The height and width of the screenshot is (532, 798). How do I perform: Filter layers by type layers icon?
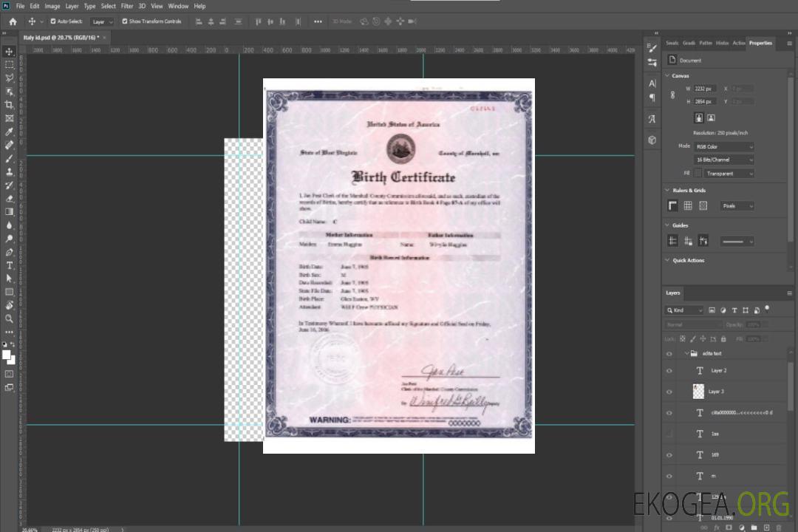[734, 310]
